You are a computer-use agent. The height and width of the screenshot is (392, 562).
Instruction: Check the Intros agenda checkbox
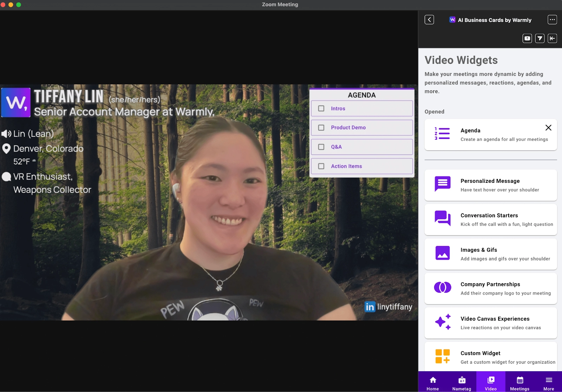click(x=321, y=108)
